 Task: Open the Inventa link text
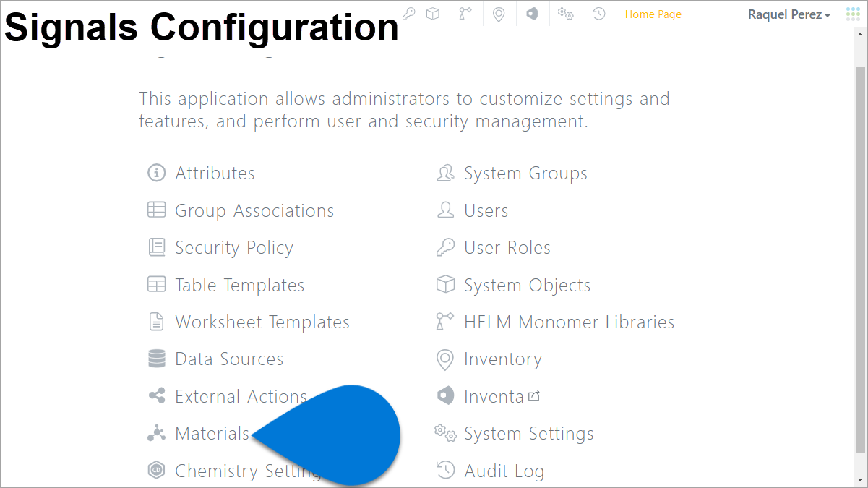(494, 396)
